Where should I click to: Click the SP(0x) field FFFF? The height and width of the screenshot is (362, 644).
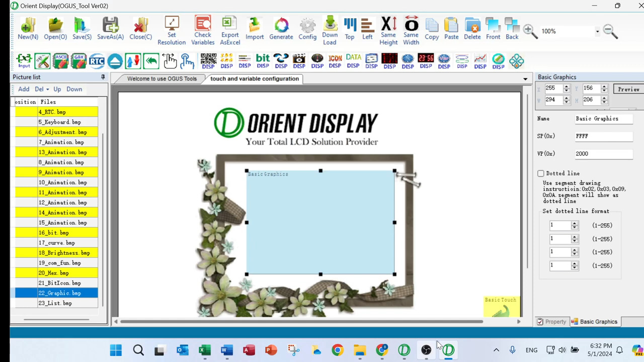[603, 136]
